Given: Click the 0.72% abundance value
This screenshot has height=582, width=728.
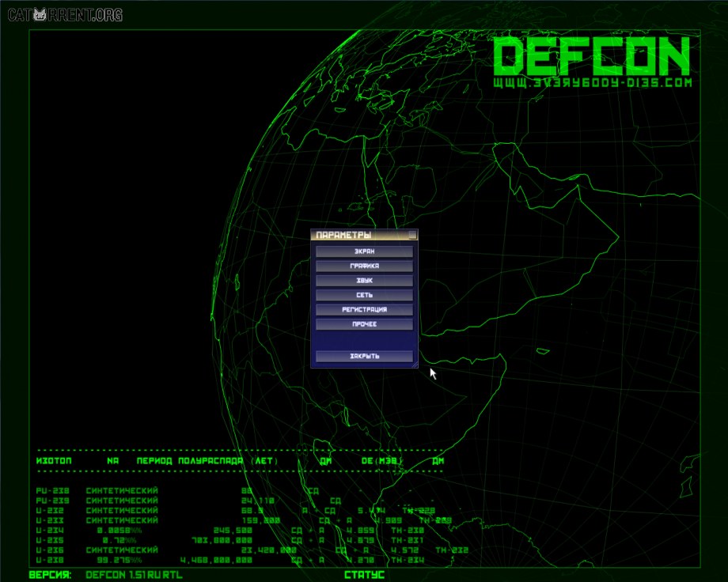Looking at the screenshot, I should 119,540.
